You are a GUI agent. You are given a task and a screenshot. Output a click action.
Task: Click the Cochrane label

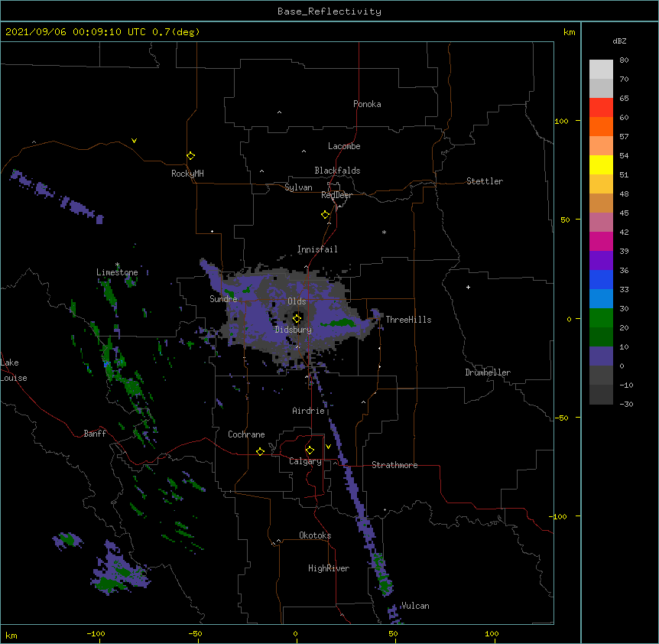coord(246,434)
